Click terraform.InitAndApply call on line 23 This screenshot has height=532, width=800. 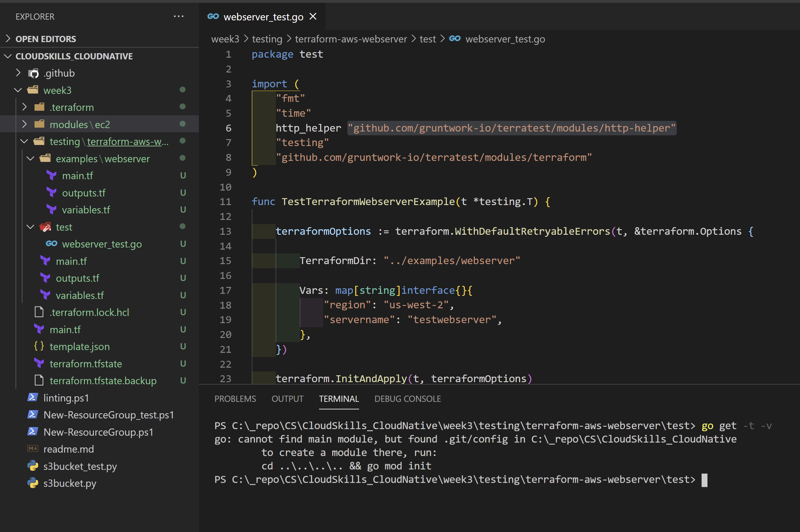point(341,379)
